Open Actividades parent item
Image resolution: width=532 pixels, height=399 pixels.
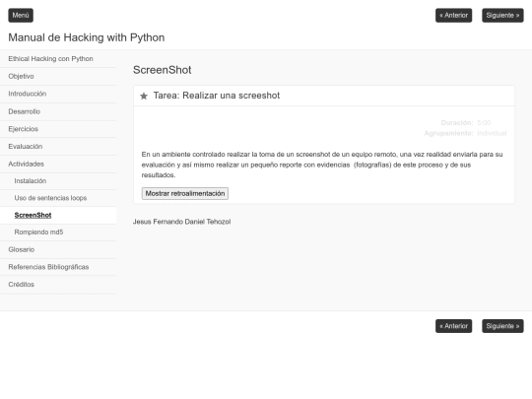58,164
